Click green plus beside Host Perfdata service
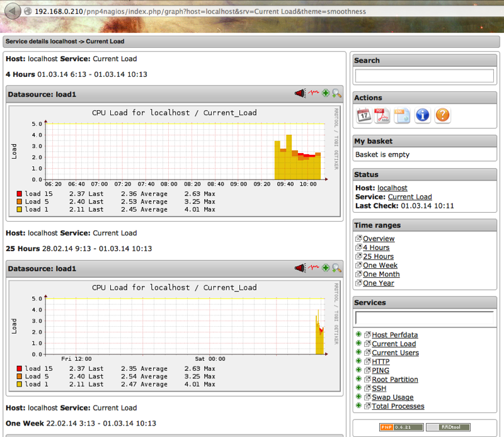 click(358, 335)
